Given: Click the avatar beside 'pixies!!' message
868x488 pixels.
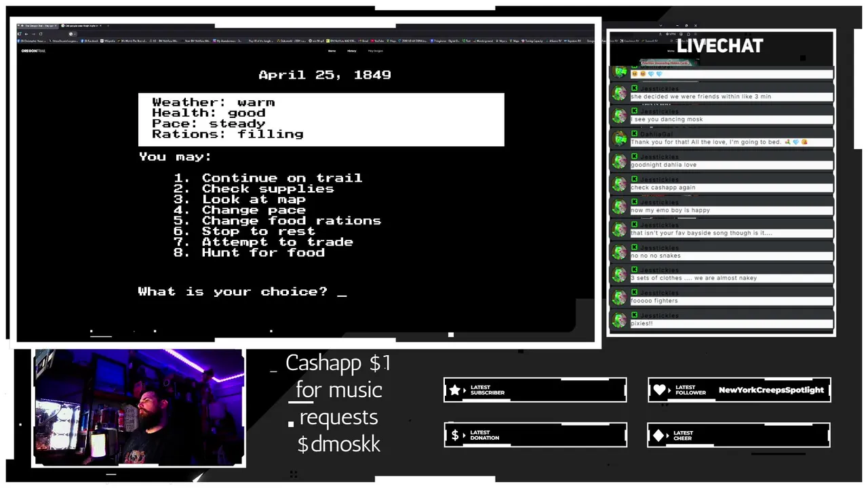Looking at the screenshot, I should [619, 320].
